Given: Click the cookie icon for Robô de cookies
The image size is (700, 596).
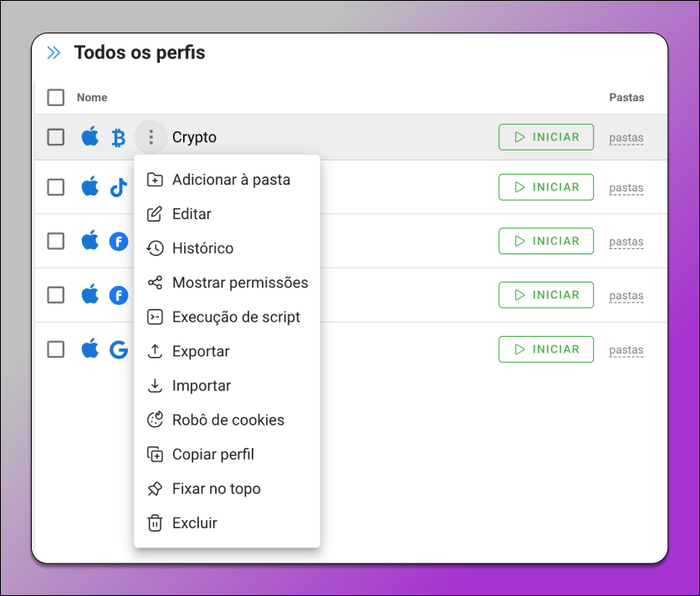Looking at the screenshot, I should point(155,420).
